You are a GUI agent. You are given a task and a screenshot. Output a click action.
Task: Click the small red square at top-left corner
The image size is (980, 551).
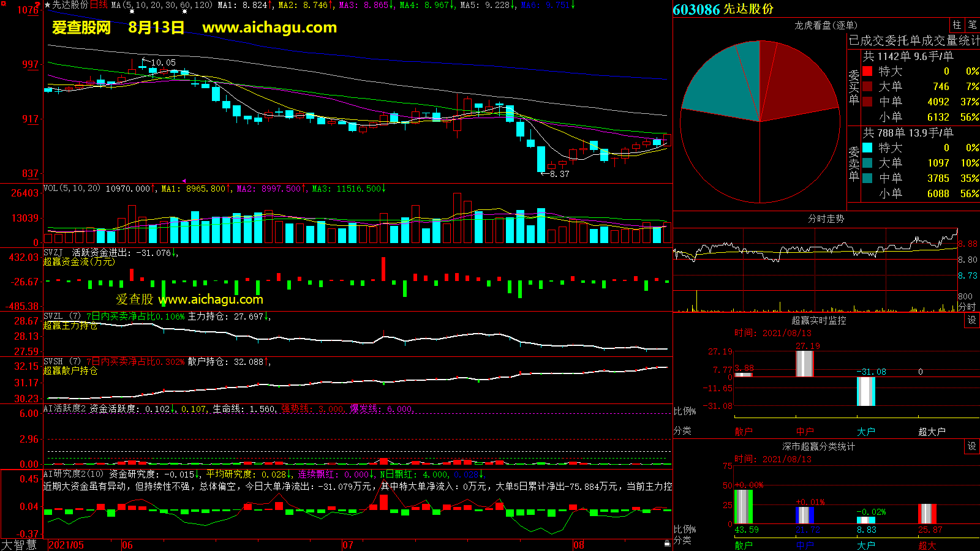coord(37,4)
